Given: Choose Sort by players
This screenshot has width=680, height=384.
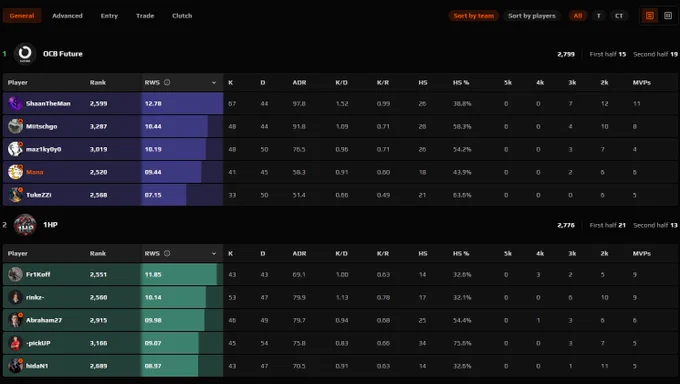Looking at the screenshot, I should point(532,16).
